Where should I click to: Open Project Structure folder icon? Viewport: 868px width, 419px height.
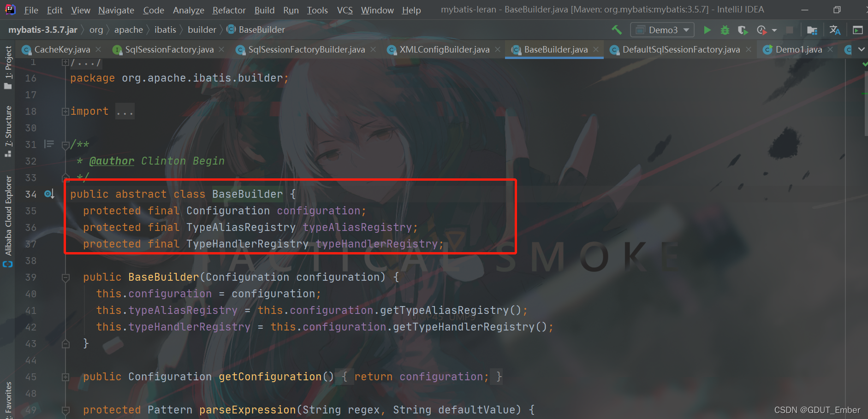click(812, 30)
